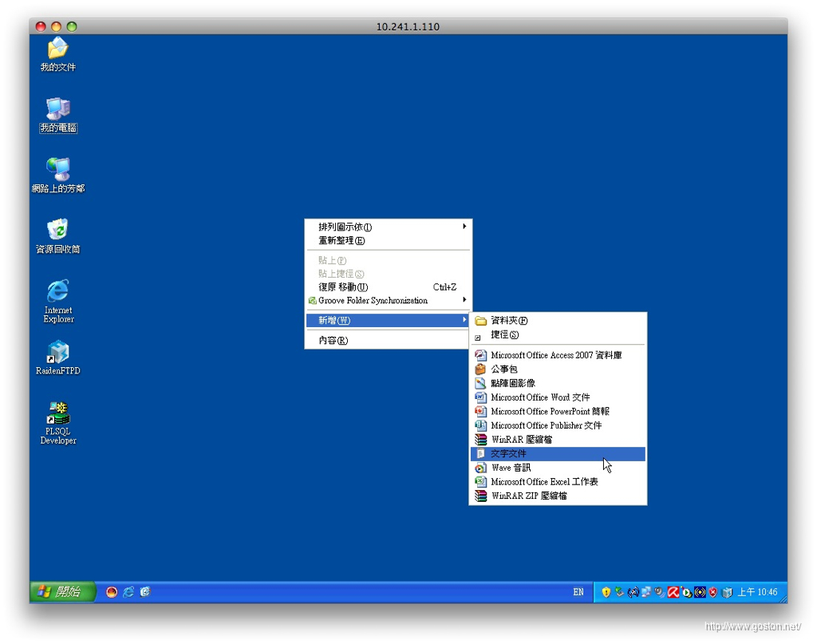The image size is (817, 644).
Task: Create a new 點陣圖影像 bitmap
Action: coord(558,383)
